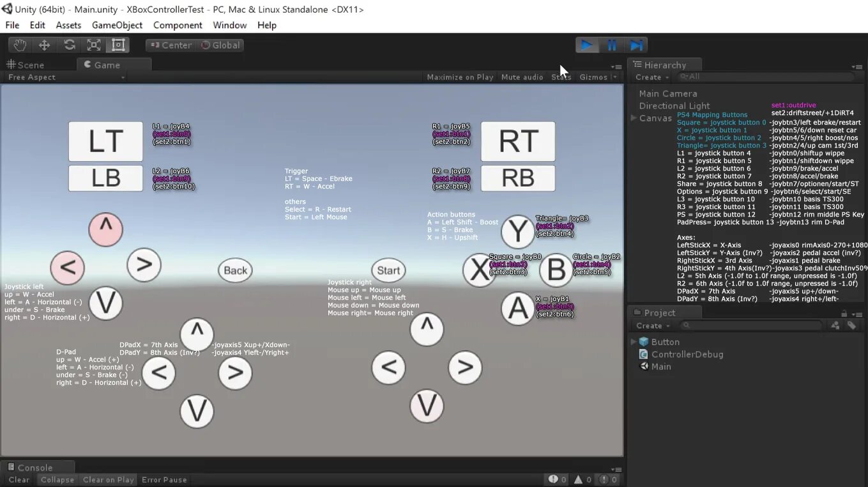Click the RT button in game view
This screenshot has width=868, height=487.
pos(518,141)
